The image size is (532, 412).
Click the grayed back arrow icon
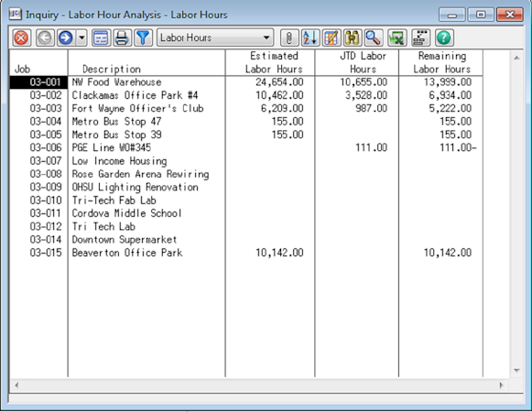45,38
